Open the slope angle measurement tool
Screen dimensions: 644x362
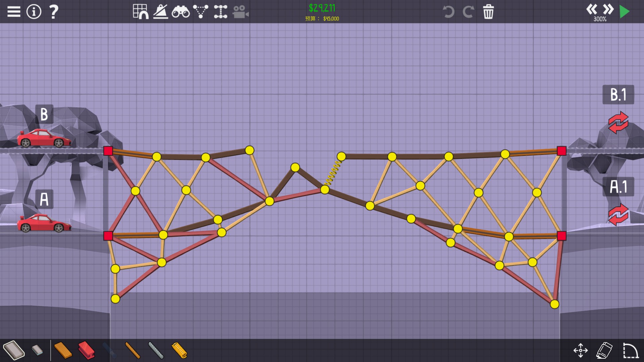point(161,12)
